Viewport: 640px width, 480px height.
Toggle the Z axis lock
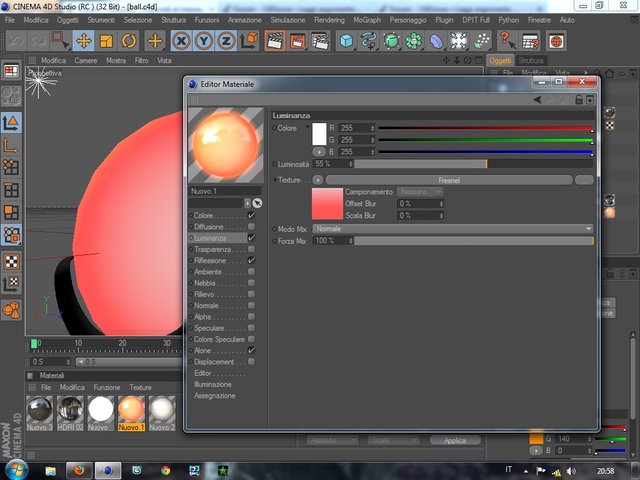coord(226,41)
